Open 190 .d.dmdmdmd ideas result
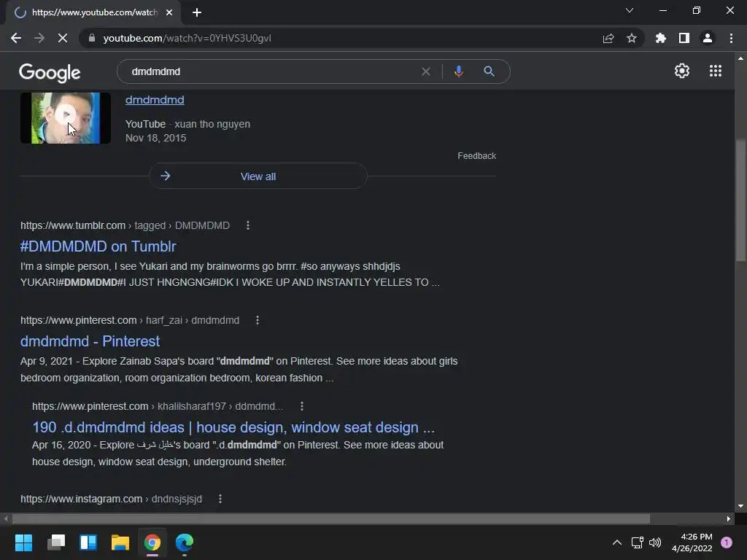 click(233, 427)
